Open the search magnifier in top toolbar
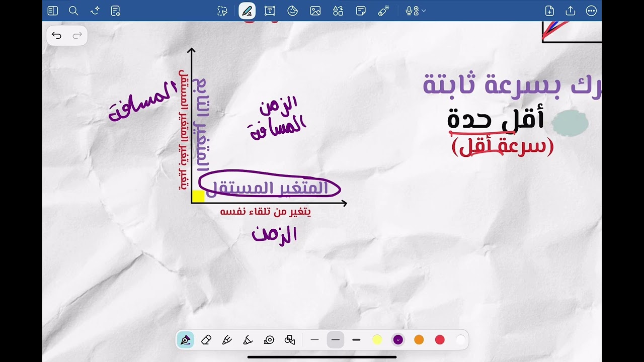 (73, 11)
